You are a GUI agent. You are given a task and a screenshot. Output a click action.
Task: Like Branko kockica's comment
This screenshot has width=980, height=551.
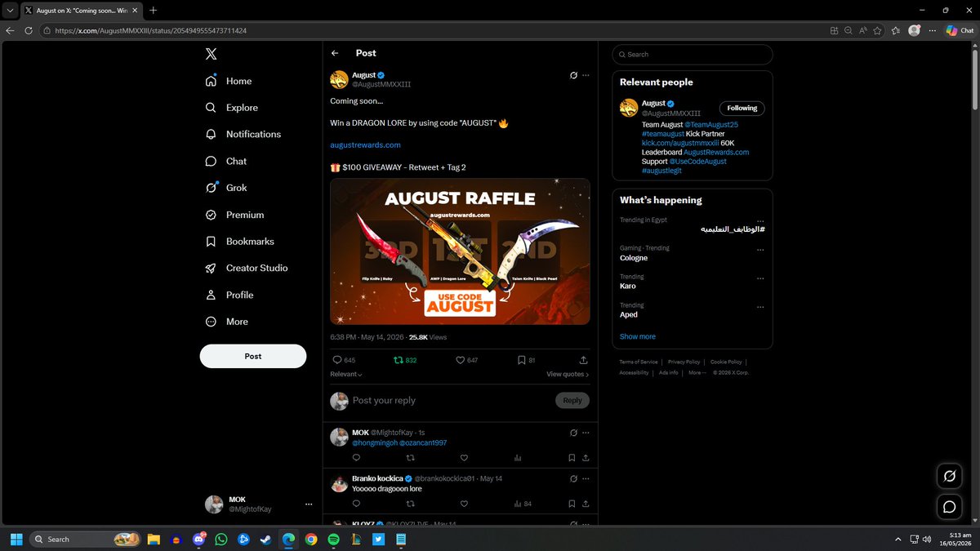(464, 504)
